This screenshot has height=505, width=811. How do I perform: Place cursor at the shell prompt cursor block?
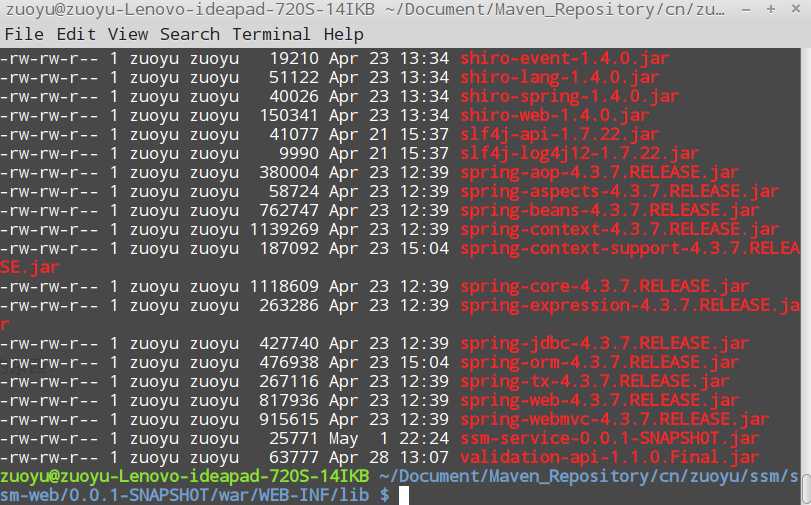[403, 495]
